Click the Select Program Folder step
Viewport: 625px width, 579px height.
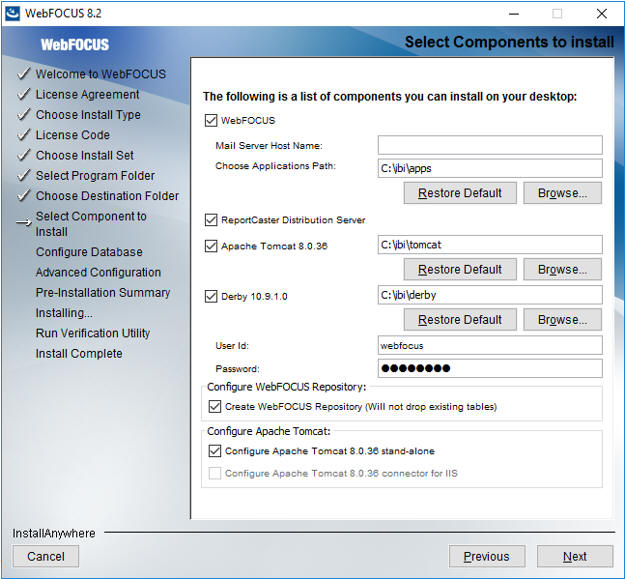coord(95,176)
